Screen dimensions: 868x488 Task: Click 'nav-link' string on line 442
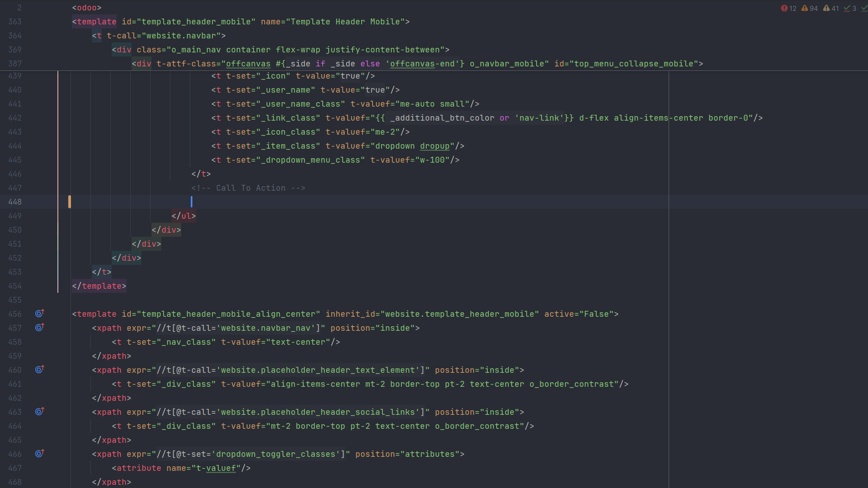[x=539, y=118]
